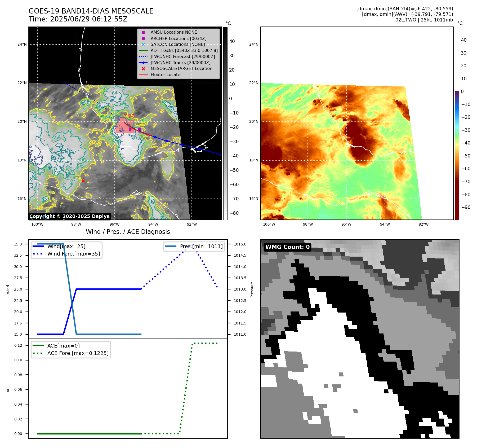Click the vertical 'ACE' axis label

point(8,389)
